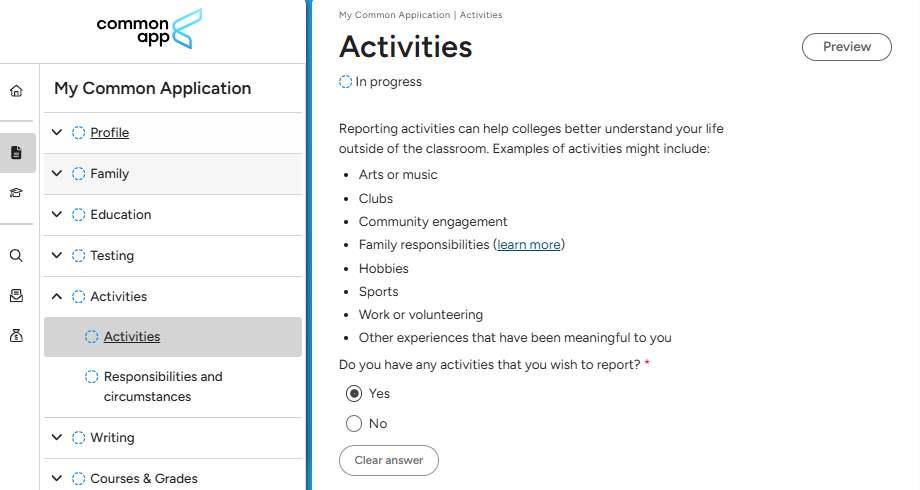Click the magnifying glass search icon
This screenshot has height=490, width=920.
16,255
